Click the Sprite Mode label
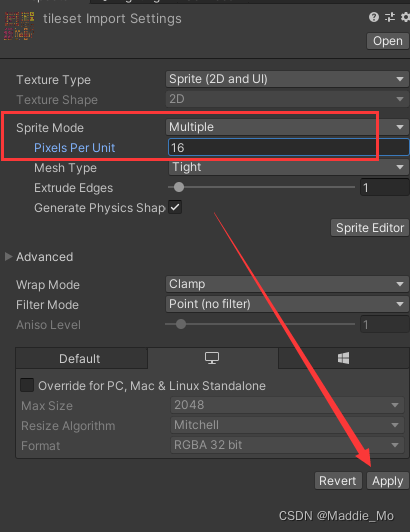 [50, 128]
